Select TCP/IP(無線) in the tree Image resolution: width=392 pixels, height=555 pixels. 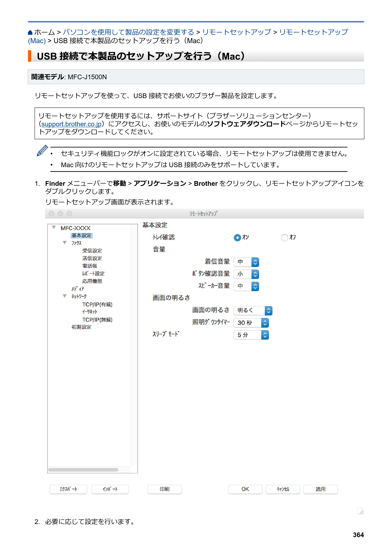pyautogui.click(x=97, y=320)
